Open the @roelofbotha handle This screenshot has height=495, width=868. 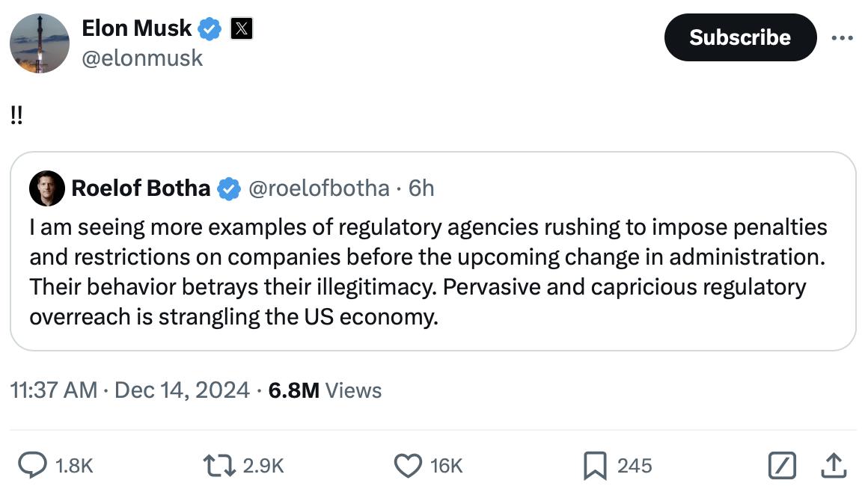coord(318,188)
